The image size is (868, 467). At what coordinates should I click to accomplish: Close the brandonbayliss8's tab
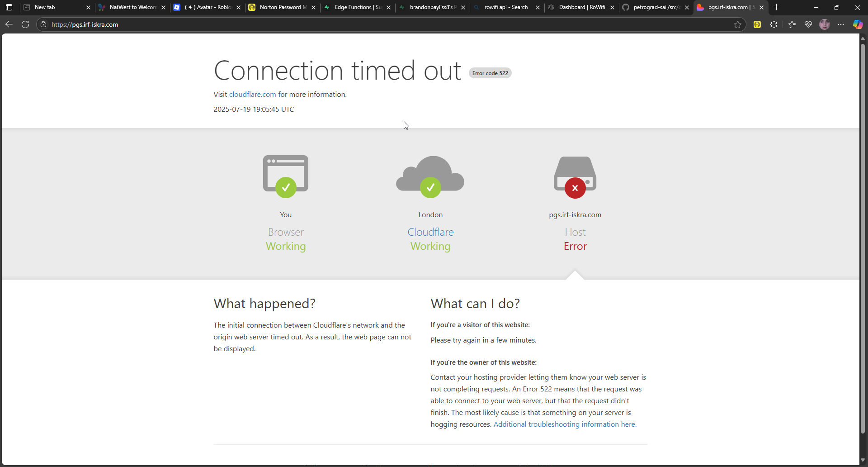tap(463, 7)
